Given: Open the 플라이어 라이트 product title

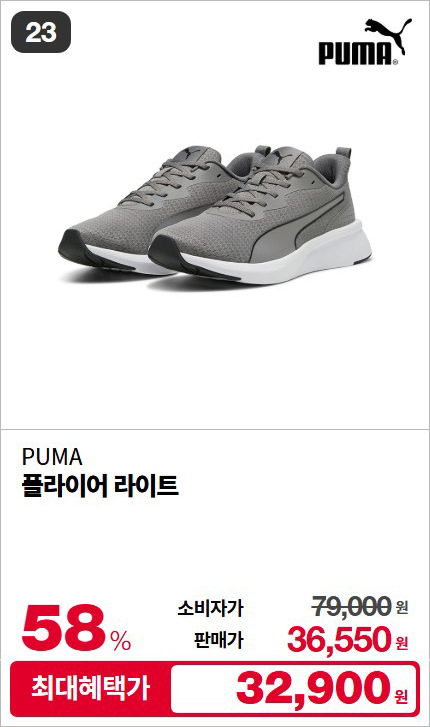Looking at the screenshot, I should (100, 486).
